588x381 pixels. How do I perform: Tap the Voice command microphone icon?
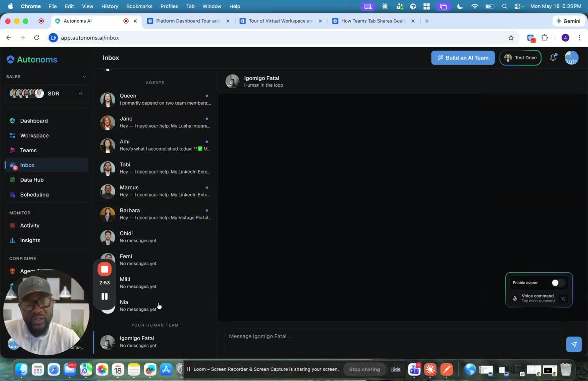pyautogui.click(x=515, y=299)
